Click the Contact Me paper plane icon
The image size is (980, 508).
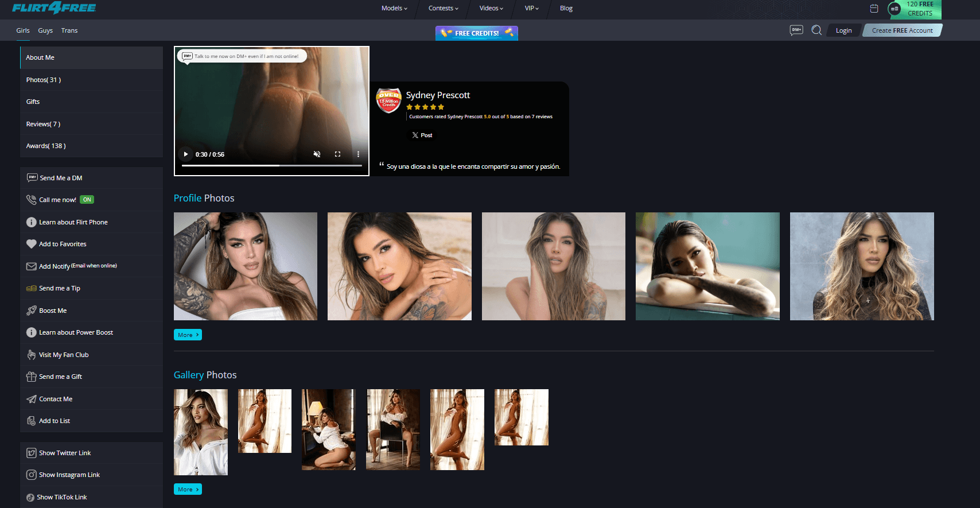pyautogui.click(x=32, y=399)
